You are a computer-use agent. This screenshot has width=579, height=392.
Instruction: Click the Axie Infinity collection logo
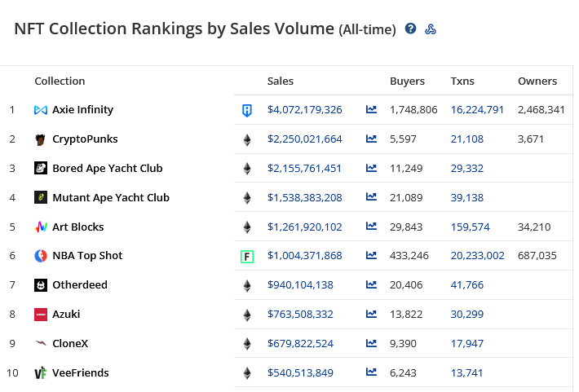click(41, 110)
